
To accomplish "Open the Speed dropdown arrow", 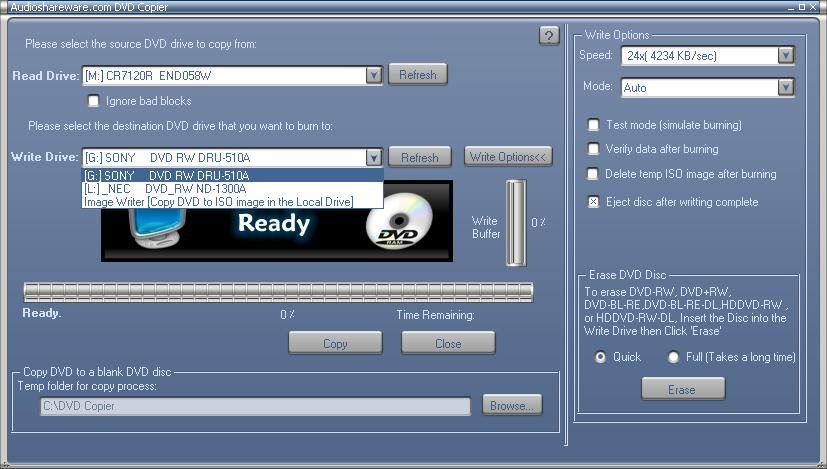I will coord(786,55).
